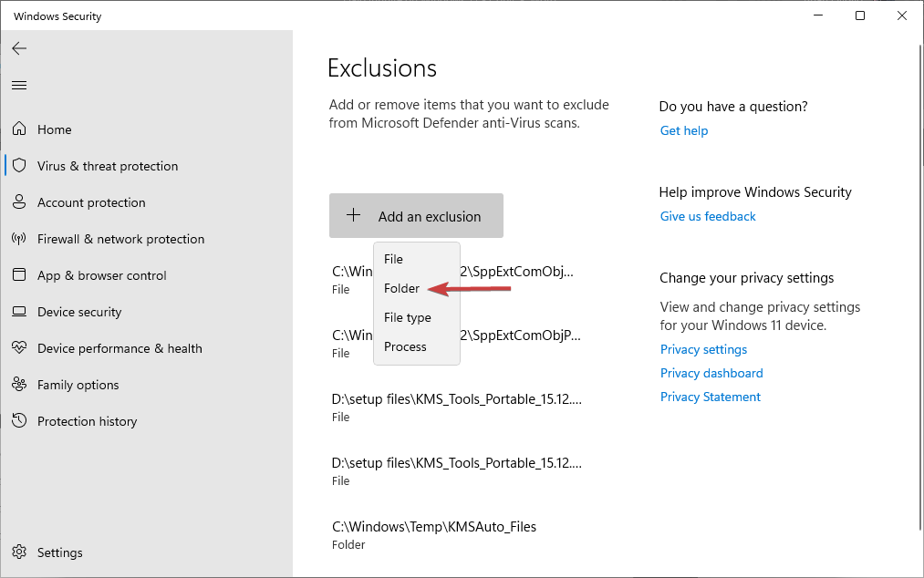The height and width of the screenshot is (578, 924).
Task: Click the Virus & threat protection shield icon
Action: [19, 166]
